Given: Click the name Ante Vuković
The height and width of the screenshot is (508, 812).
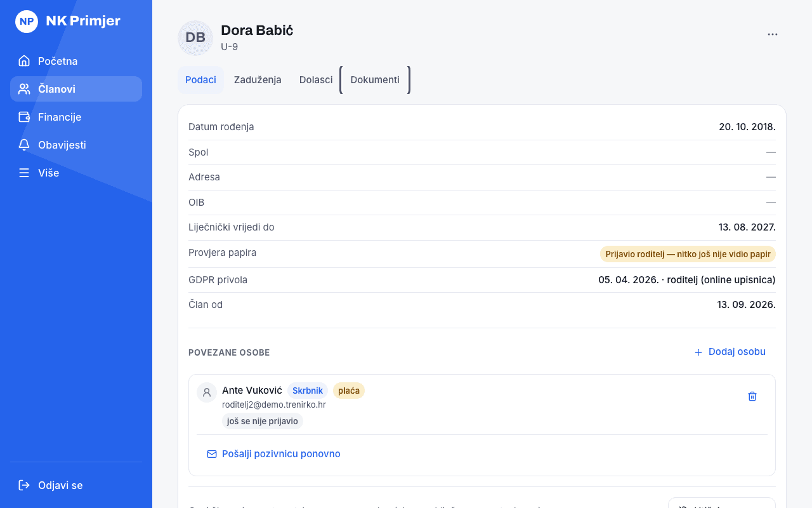Looking at the screenshot, I should pos(252,391).
